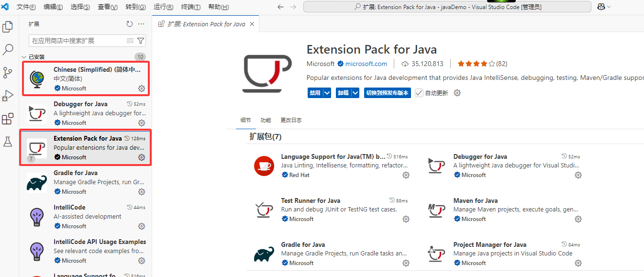Click the 禁用 button
This screenshot has height=277, width=644.
tap(315, 93)
